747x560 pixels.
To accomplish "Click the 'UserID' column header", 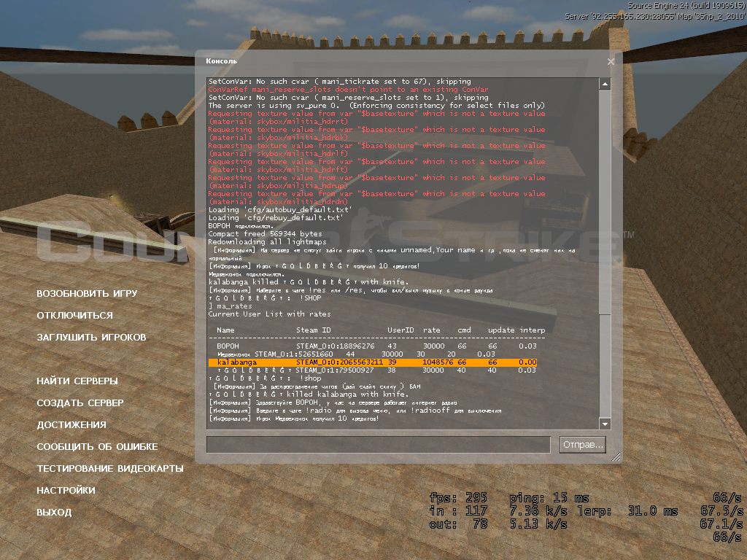I will click(400, 330).
